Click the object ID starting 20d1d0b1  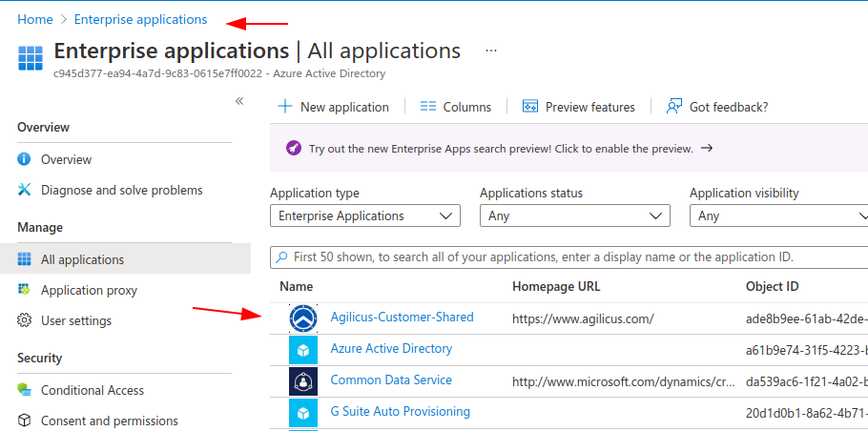[x=807, y=413]
